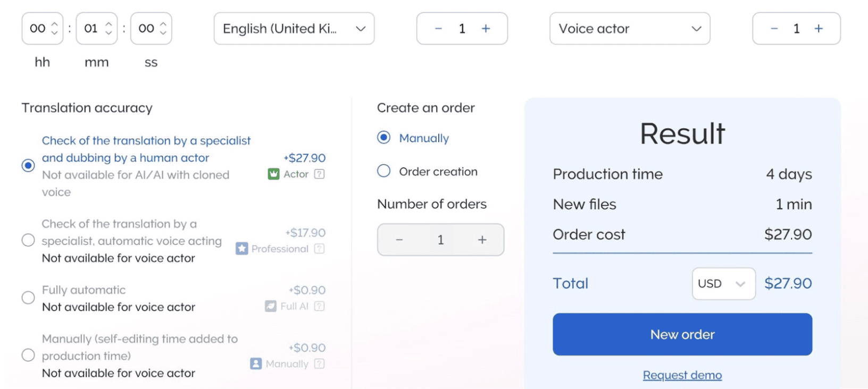Click the minutes input field
The height and width of the screenshot is (389, 868).
click(91, 29)
